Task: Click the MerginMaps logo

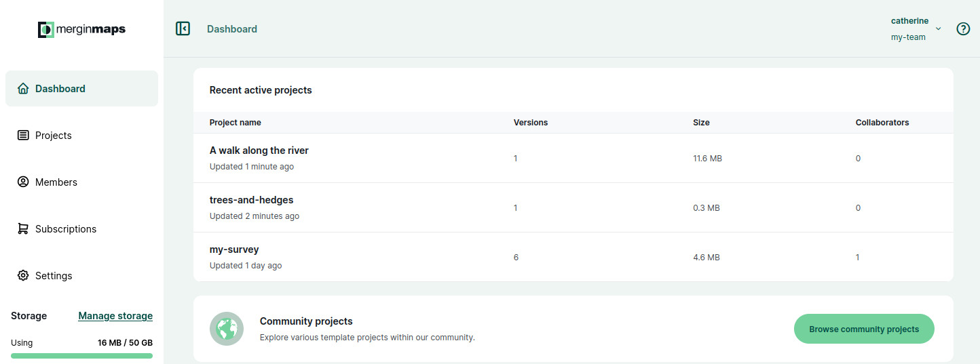Action: 81,29
